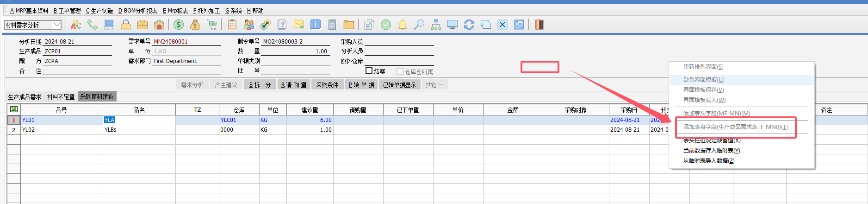Viewport: 868px width, 204px height.
Task: Click the Excel export icon in grid corner
Action: [x=14, y=109]
